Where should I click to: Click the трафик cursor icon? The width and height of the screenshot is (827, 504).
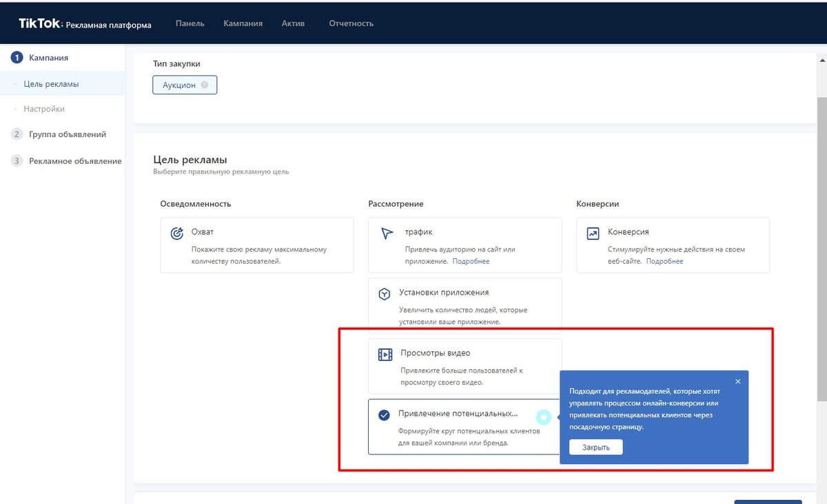[x=387, y=233]
